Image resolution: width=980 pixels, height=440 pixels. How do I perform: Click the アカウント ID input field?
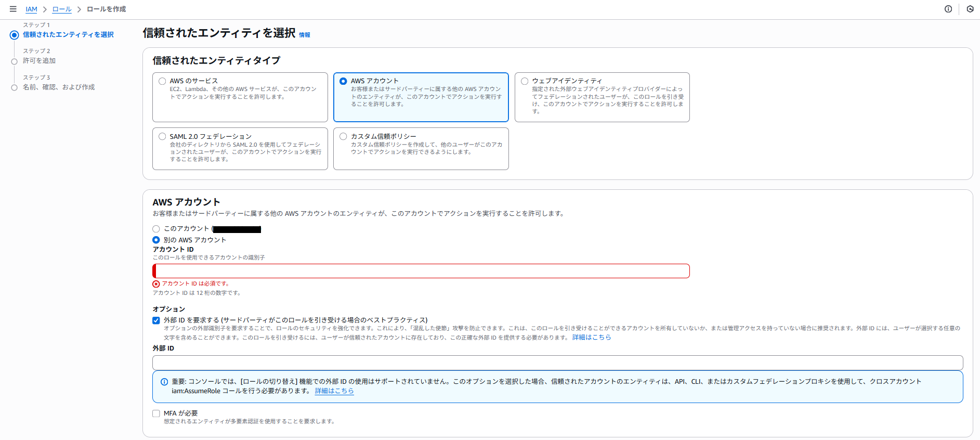[x=421, y=271]
